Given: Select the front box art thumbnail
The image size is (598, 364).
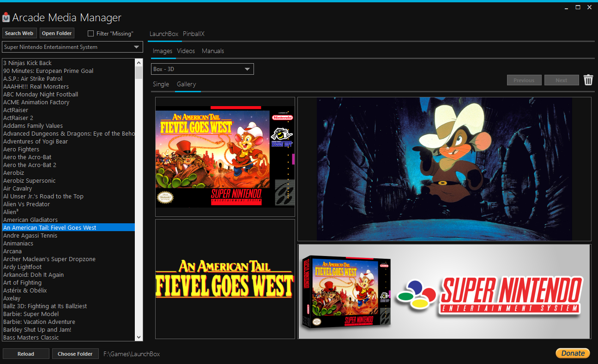Looking at the screenshot, I should (x=225, y=157).
